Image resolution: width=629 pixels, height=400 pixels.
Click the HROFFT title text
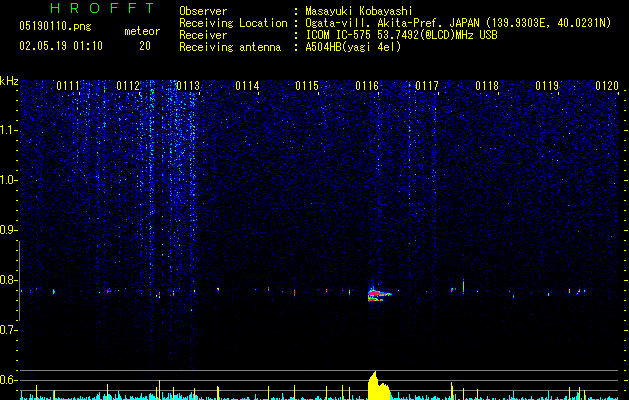click(103, 8)
